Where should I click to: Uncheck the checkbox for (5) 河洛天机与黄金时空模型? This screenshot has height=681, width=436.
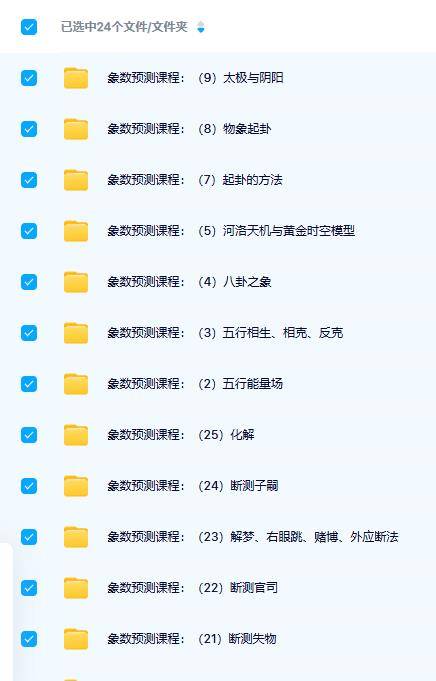(x=29, y=231)
